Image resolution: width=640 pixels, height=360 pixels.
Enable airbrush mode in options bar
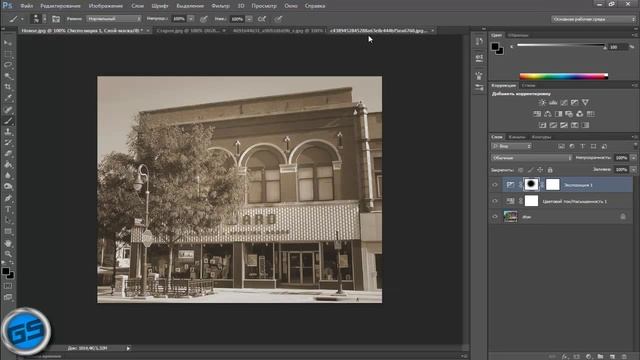262,19
